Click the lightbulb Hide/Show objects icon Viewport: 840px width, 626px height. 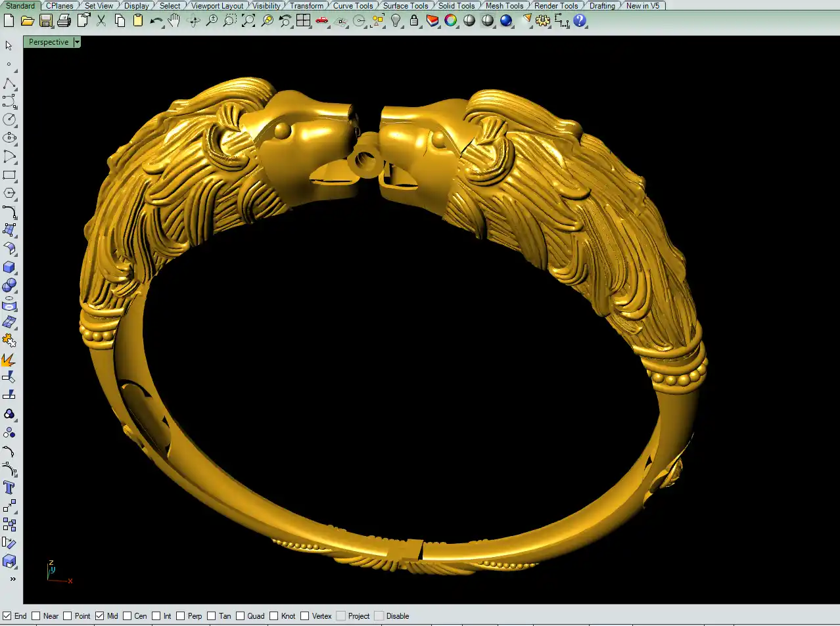396,20
